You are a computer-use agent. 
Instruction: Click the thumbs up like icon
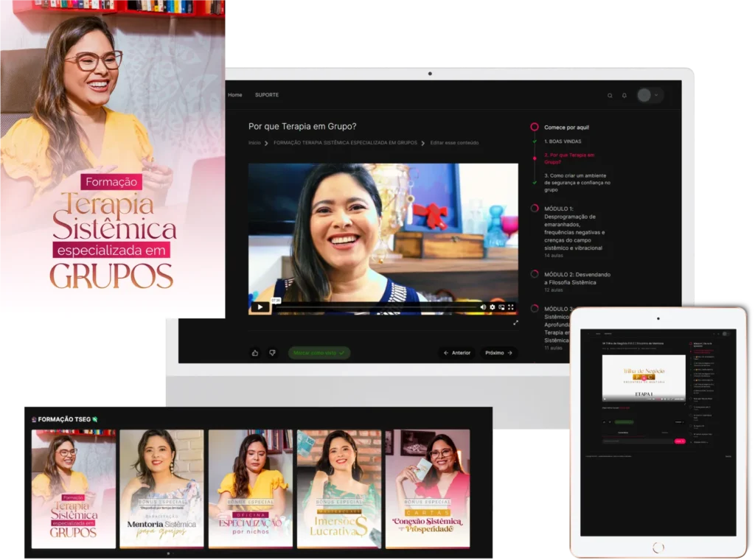(255, 353)
